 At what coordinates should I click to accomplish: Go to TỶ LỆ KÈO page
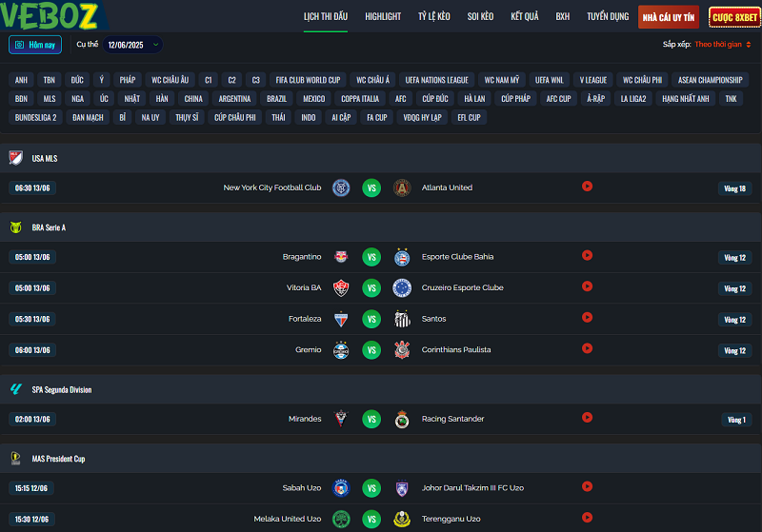[x=434, y=16]
